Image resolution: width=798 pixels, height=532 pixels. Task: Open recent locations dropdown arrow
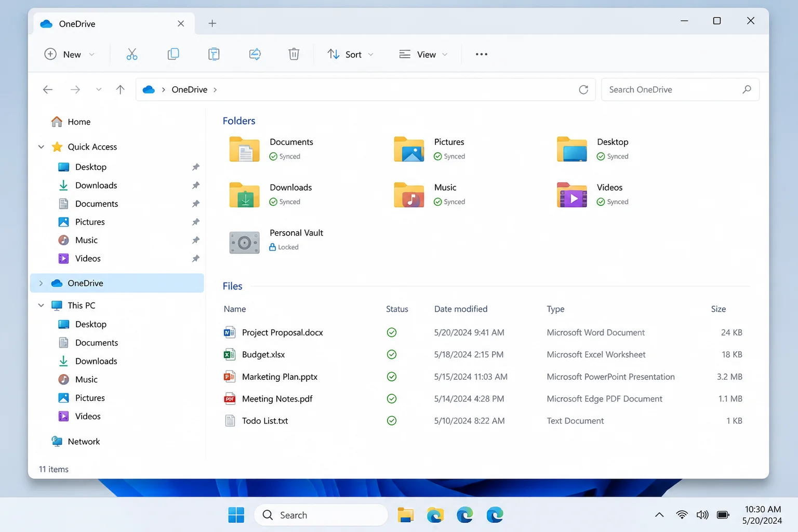pyautogui.click(x=99, y=89)
